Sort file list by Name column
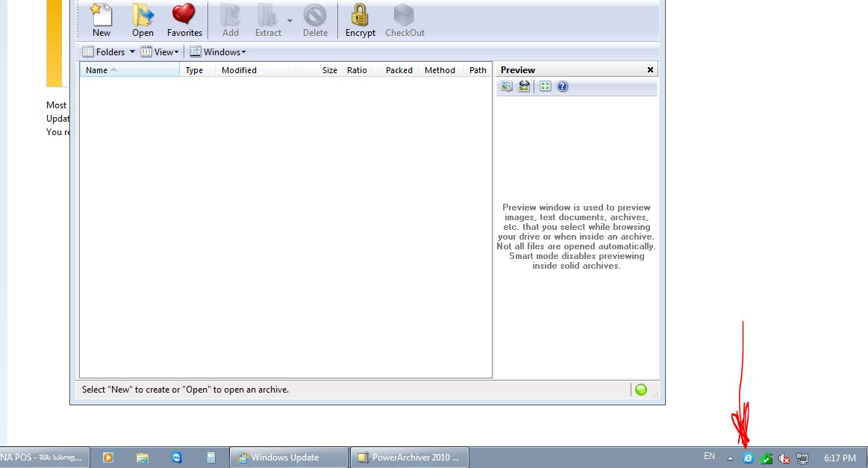 pyautogui.click(x=130, y=70)
